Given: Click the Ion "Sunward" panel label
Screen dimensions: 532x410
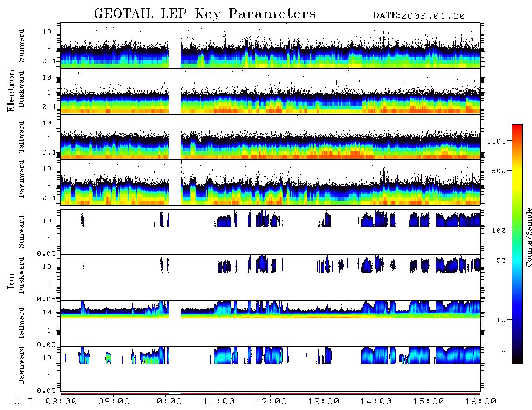Looking at the screenshot, I should 21,232.
